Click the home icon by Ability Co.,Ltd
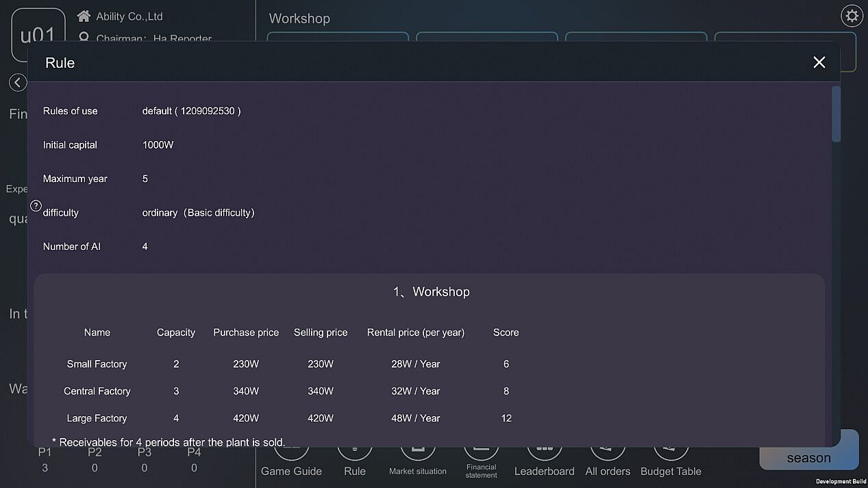This screenshot has width=868, height=488. tap(84, 16)
